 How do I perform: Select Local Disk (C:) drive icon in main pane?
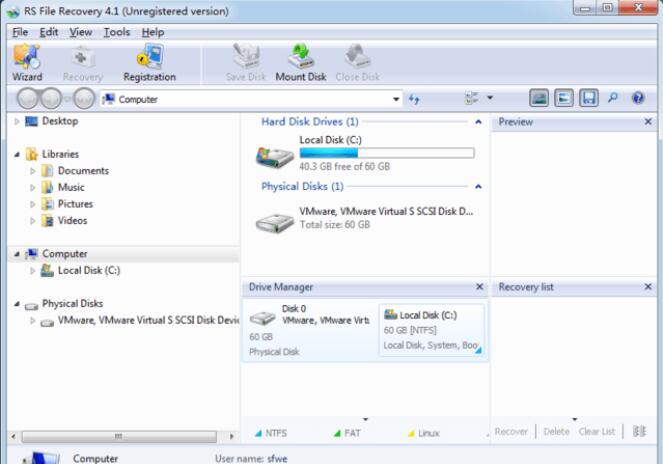(x=275, y=157)
